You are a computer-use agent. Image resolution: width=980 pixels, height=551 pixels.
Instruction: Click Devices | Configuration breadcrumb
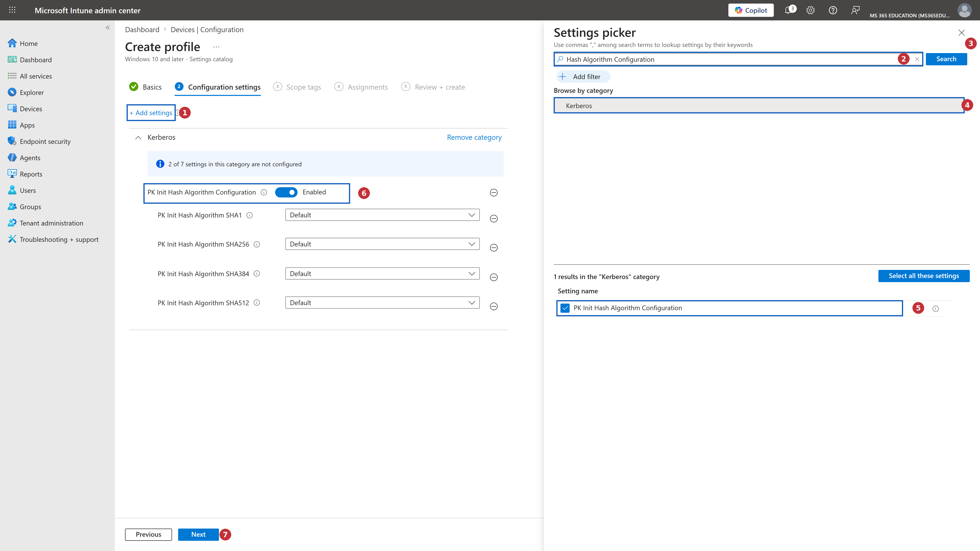coord(207,30)
